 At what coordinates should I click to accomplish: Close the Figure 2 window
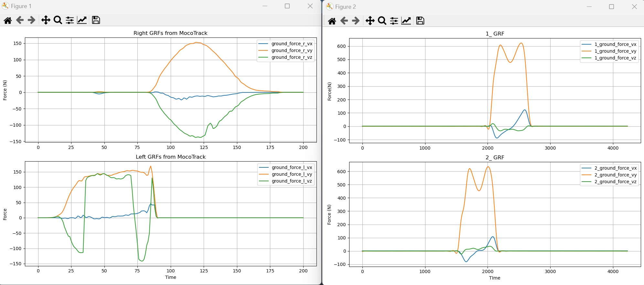tap(634, 6)
